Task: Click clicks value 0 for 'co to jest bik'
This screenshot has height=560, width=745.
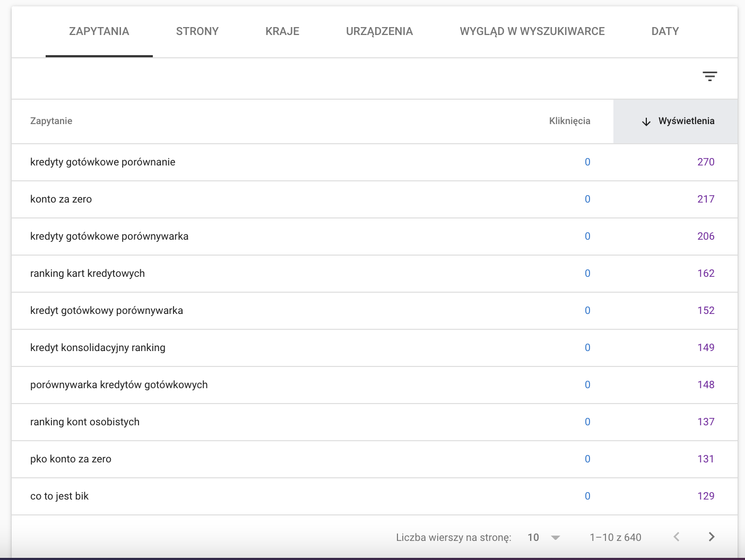Action: 587,496
